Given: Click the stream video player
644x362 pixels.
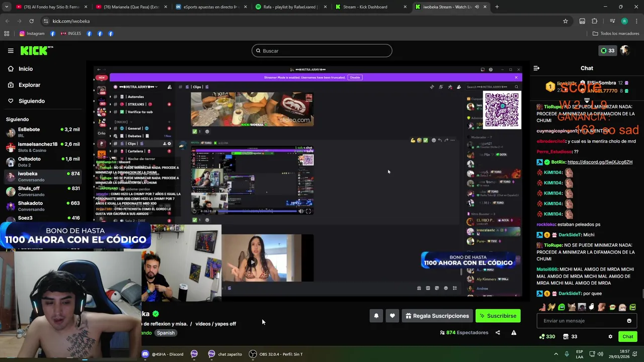Looking at the screenshot, I should (x=308, y=181).
